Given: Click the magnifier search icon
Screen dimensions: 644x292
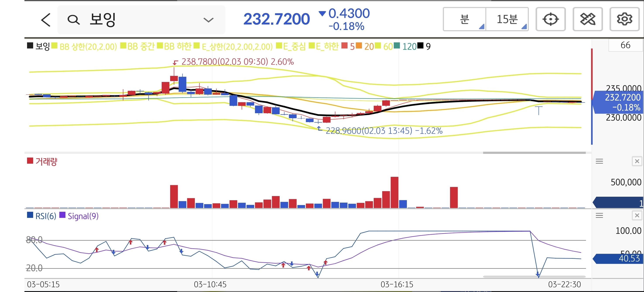Looking at the screenshot, I should (x=74, y=20).
